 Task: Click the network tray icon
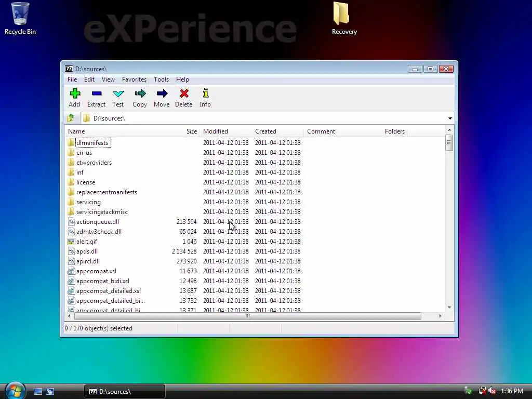click(482, 391)
